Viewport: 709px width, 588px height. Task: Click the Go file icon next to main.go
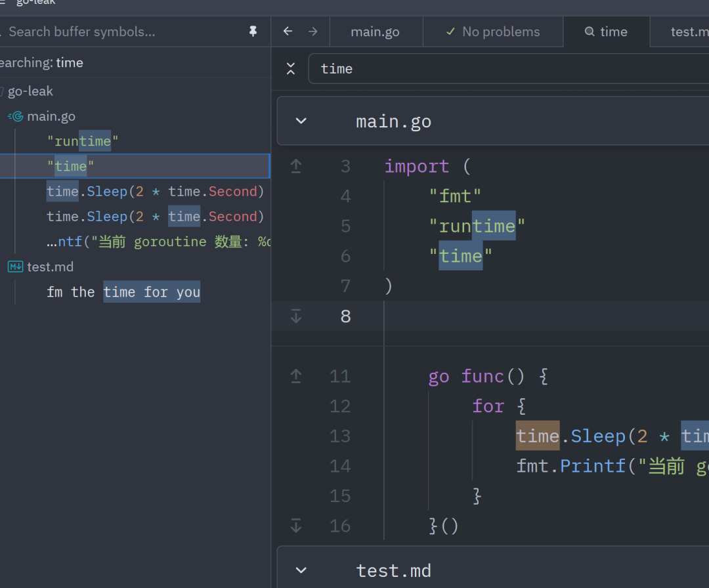pyautogui.click(x=16, y=117)
